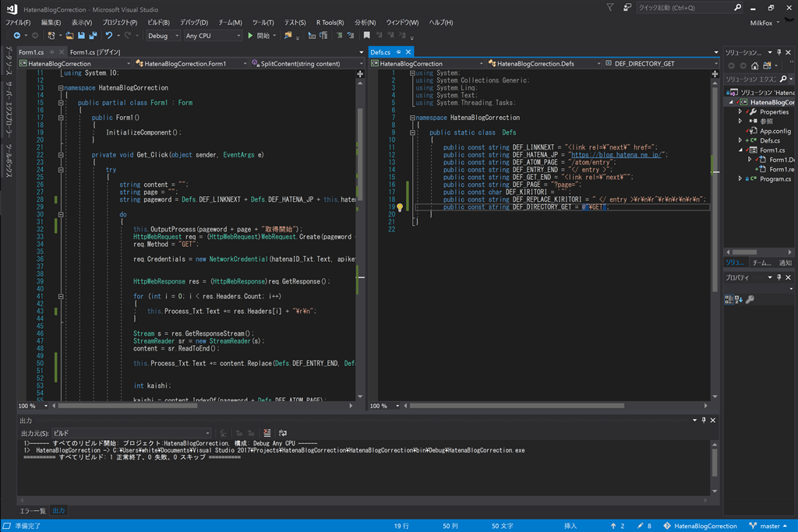
Task: Switch to the チーム tab beside Solution Explorer
Action: tap(761, 262)
